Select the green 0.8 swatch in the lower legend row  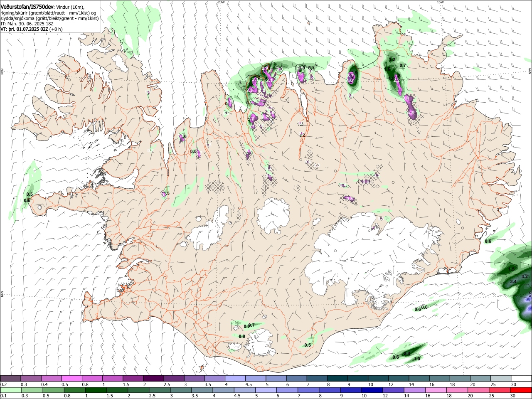(74, 390)
